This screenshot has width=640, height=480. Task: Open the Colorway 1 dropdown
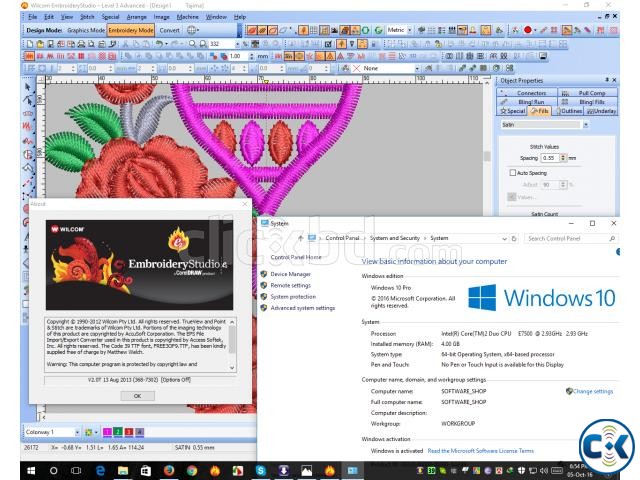pos(77,432)
